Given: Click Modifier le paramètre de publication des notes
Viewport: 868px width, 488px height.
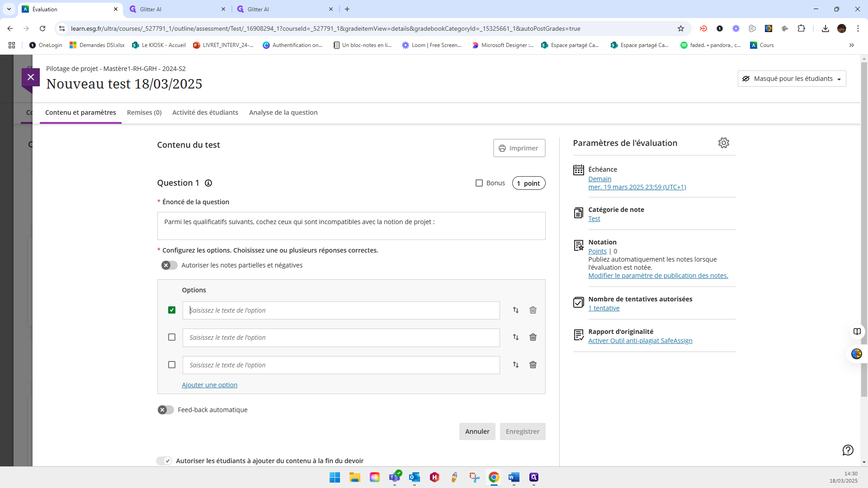Looking at the screenshot, I should click(658, 276).
